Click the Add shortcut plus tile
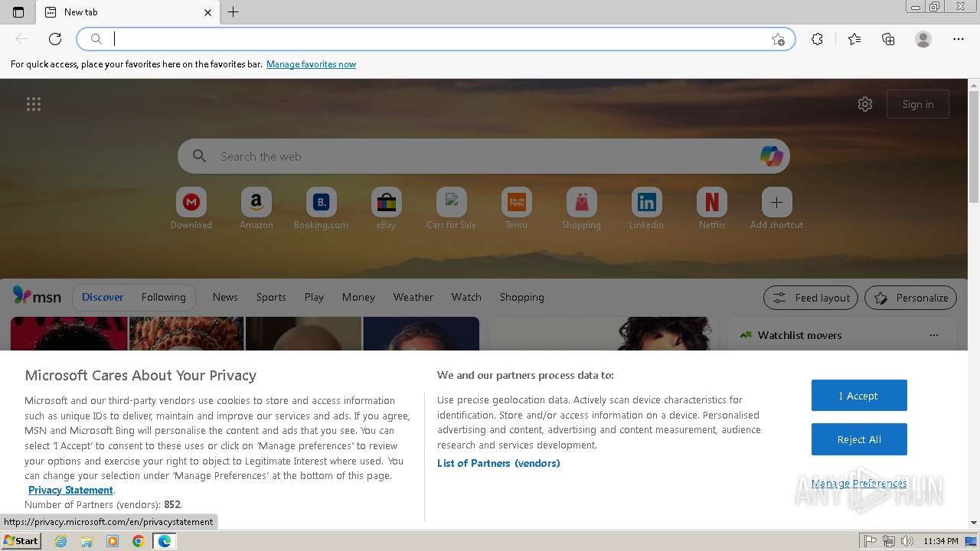980x551 pixels. pyautogui.click(x=777, y=208)
